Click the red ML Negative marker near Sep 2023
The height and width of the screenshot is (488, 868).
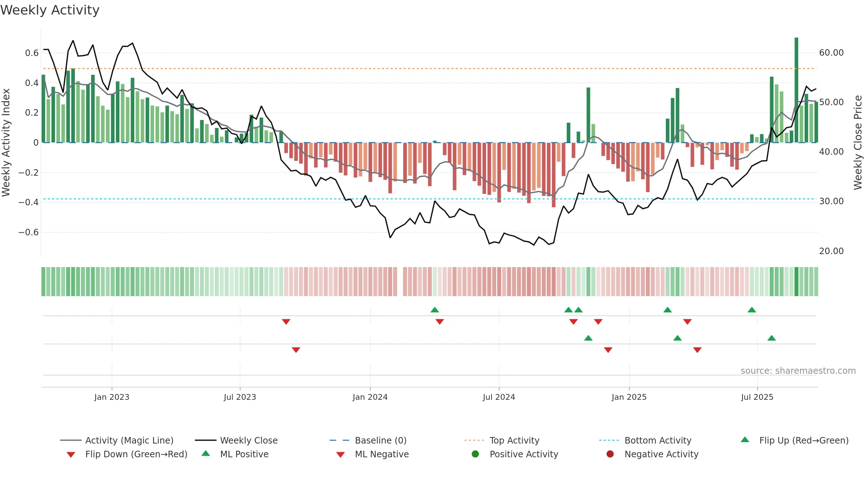tap(296, 350)
